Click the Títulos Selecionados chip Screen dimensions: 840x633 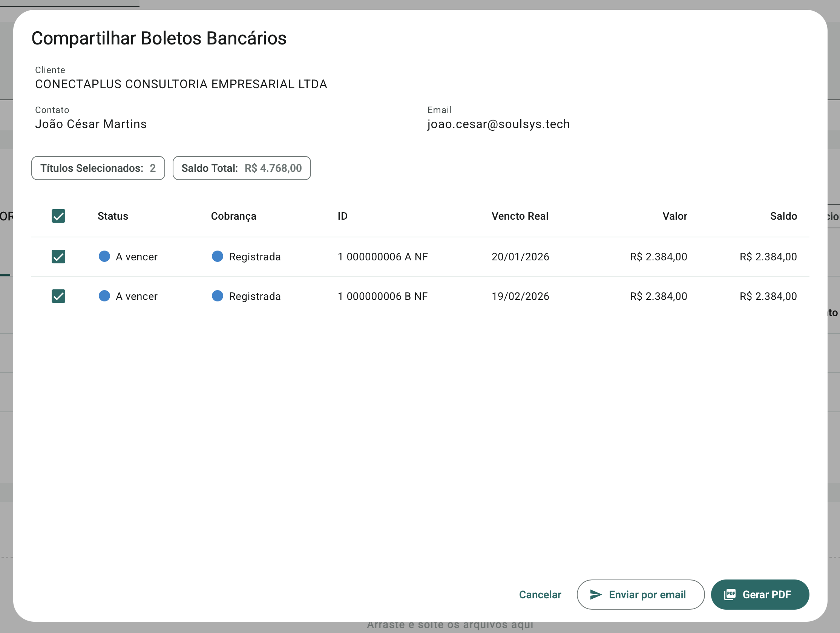(x=98, y=168)
